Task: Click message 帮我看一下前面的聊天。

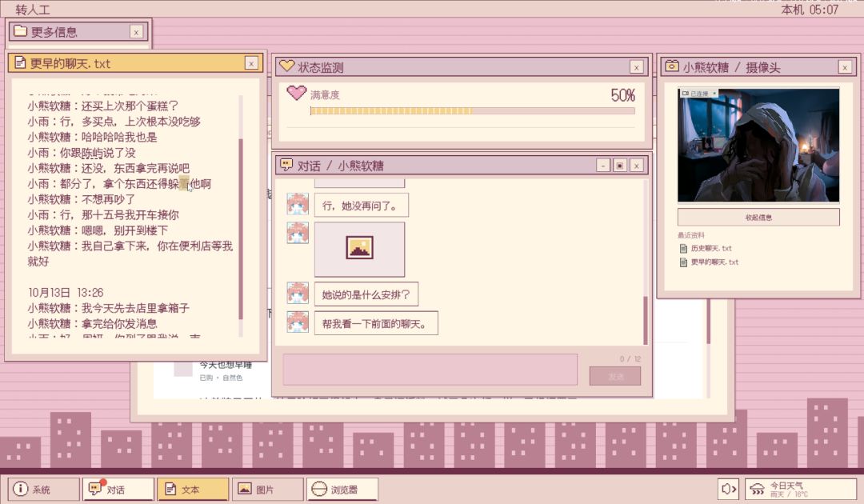Action: [376, 324]
